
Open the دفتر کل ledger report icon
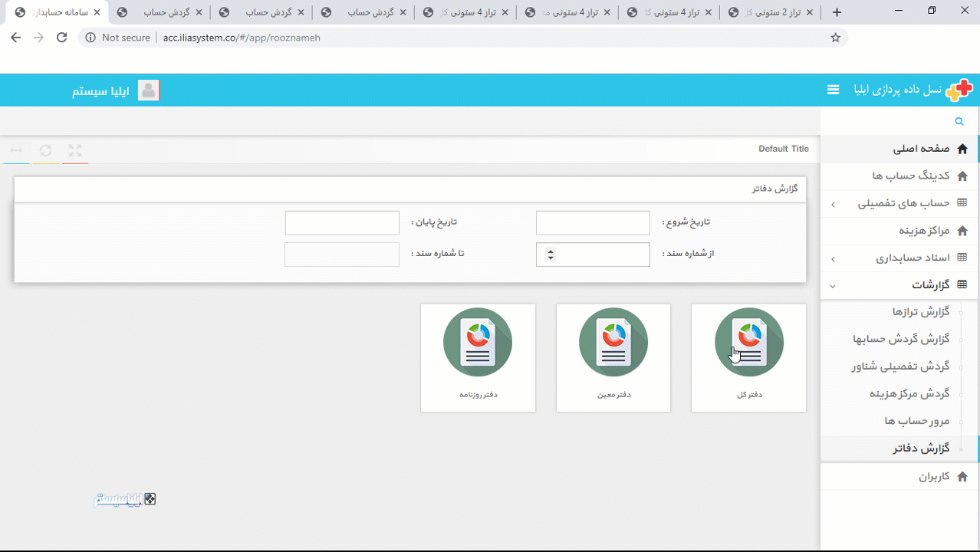(748, 342)
